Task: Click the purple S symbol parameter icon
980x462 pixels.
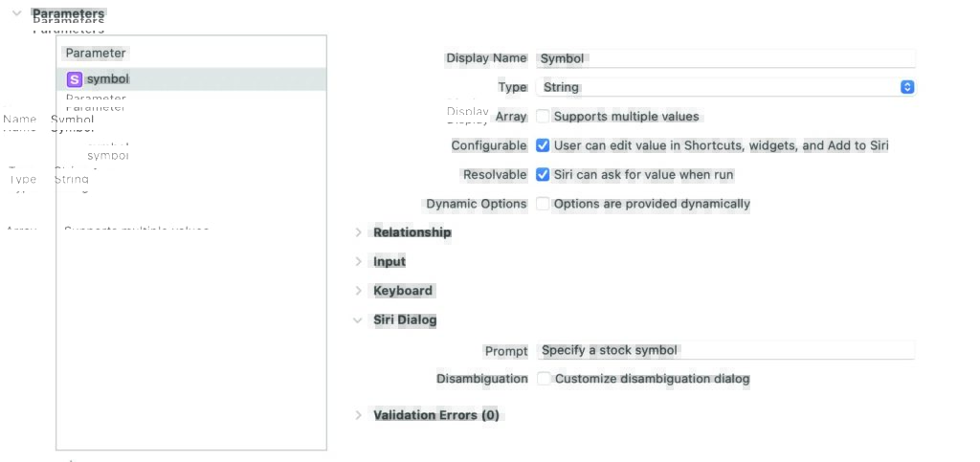Action: [x=74, y=79]
